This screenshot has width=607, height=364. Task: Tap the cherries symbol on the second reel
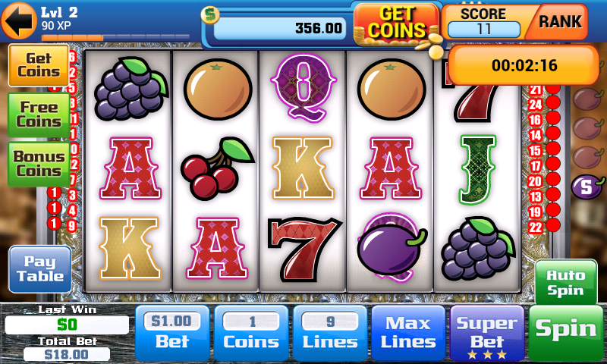[x=216, y=168]
